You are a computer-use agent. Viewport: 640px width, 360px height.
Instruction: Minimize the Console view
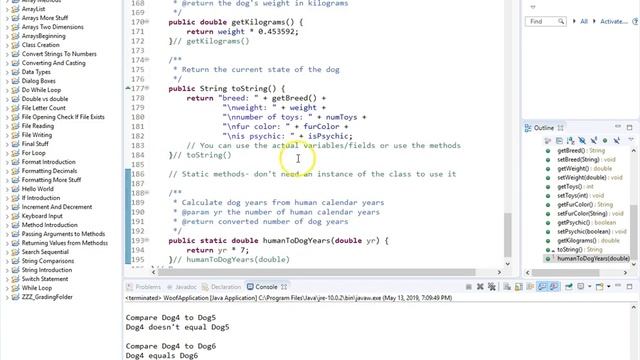click(x=618, y=286)
